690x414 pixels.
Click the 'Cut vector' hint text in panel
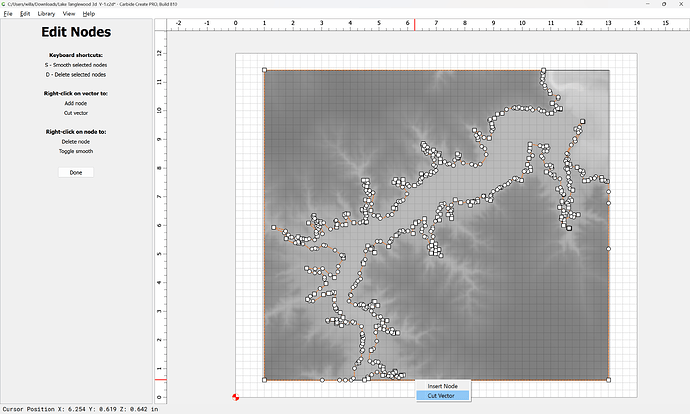click(x=76, y=113)
